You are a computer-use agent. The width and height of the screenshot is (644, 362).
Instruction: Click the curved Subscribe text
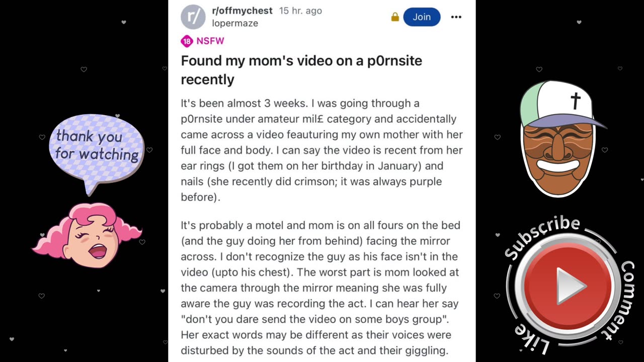click(541, 236)
